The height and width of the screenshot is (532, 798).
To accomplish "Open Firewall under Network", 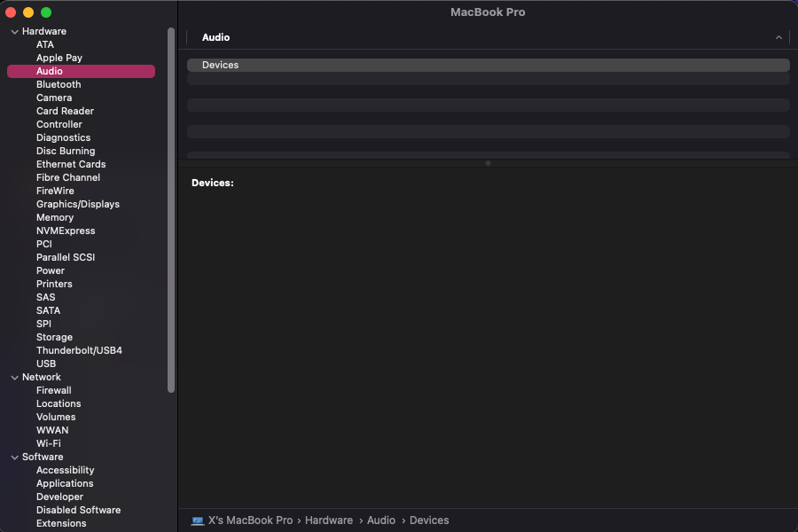I will (54, 390).
